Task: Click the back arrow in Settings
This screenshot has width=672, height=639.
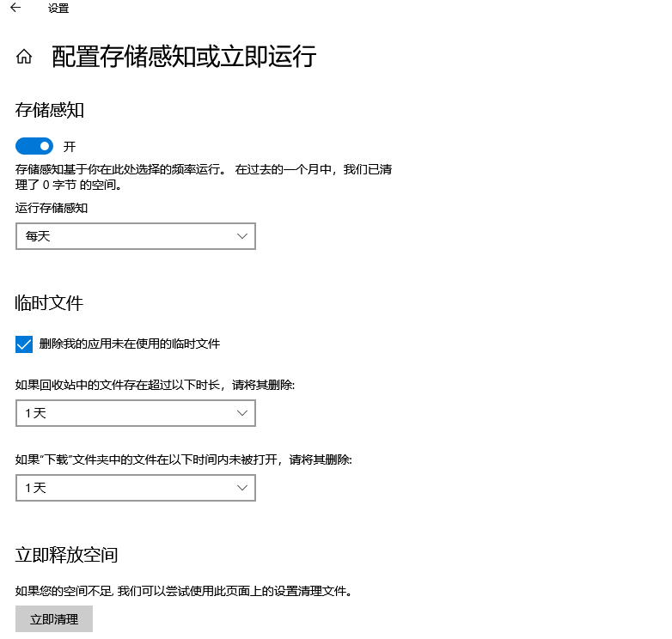Action: pos(15,9)
